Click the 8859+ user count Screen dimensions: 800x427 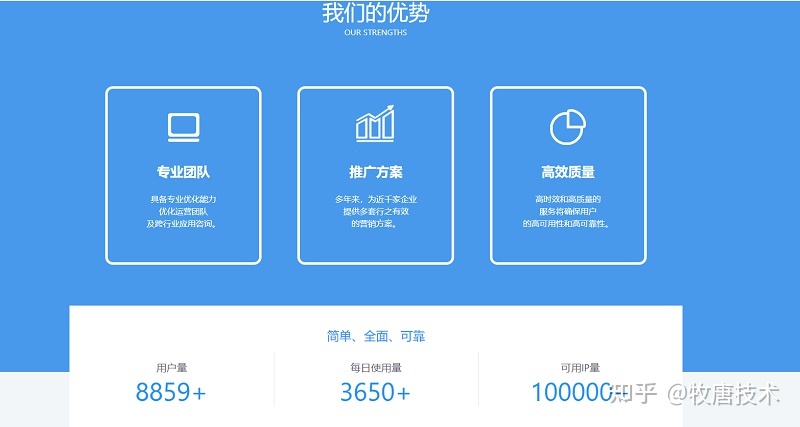171,392
